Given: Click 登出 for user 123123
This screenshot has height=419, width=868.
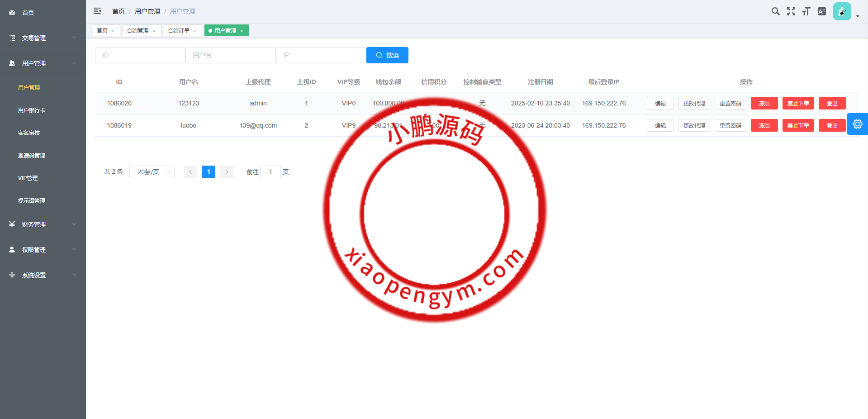Looking at the screenshot, I should (832, 103).
